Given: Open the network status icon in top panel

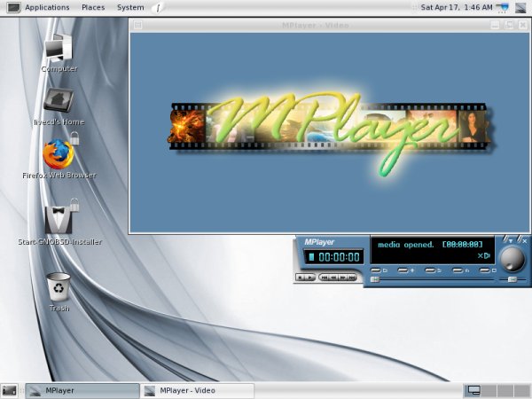Looking at the screenshot, I should pos(502,7).
